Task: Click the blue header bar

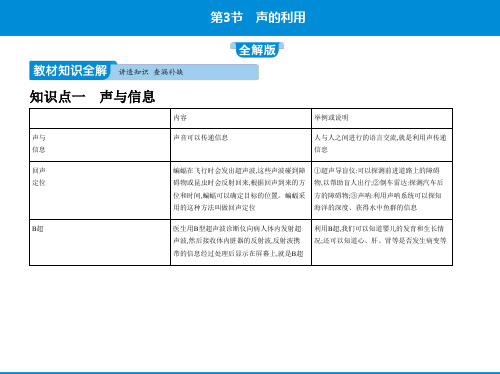Action: point(250,18)
